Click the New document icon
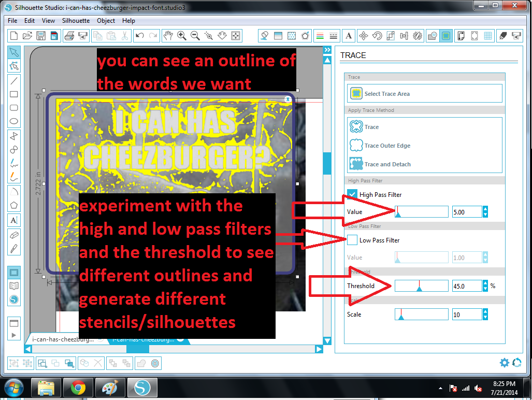This screenshot has height=400, width=532. click(14, 36)
